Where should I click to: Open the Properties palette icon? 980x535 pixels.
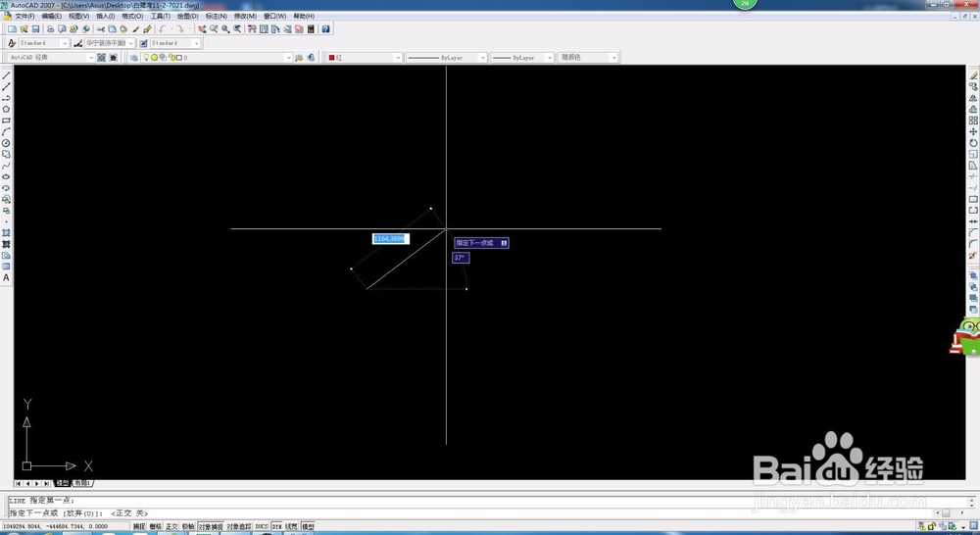pyautogui.click(x=252, y=28)
